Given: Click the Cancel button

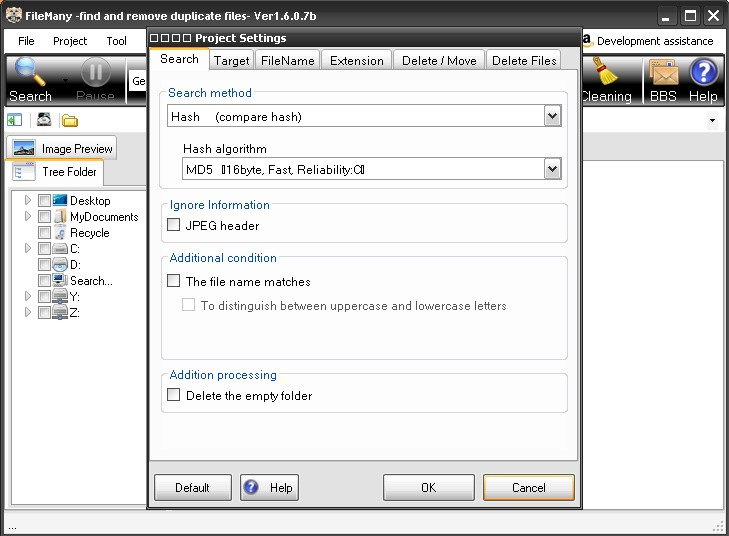Looking at the screenshot, I should coord(529,487).
